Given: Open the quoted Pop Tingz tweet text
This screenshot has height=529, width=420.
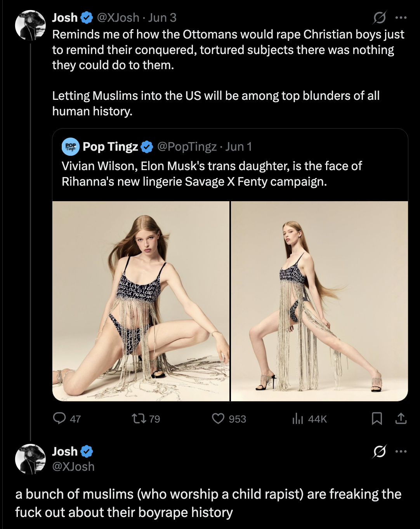Looking at the screenshot, I should 212,174.
